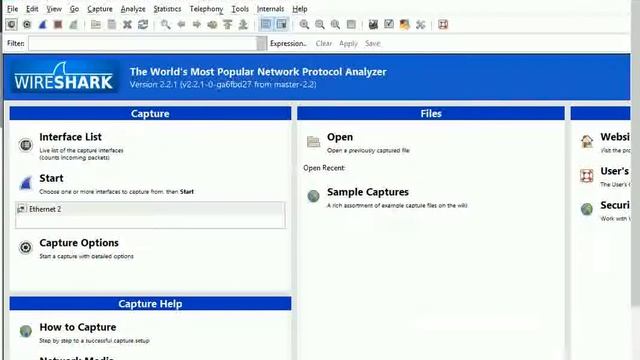The image size is (640, 360).
Task: Click the target icon beside Capture Options
Action: tap(25, 247)
